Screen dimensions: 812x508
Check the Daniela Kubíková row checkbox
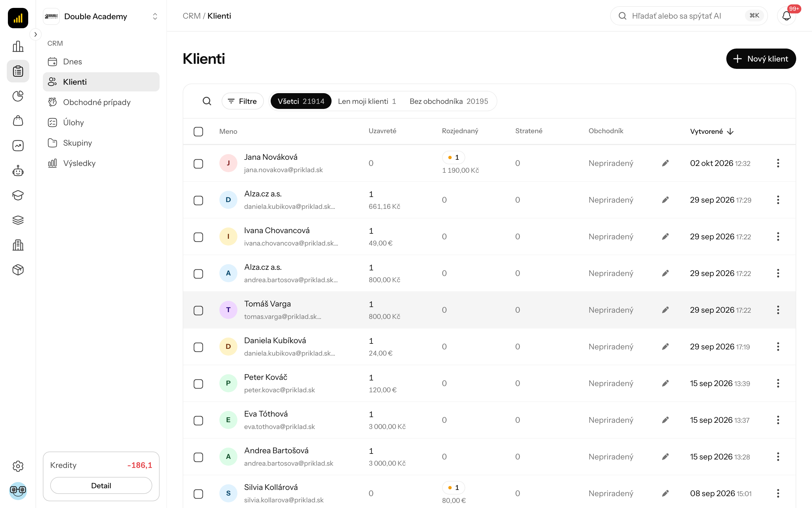click(x=198, y=347)
